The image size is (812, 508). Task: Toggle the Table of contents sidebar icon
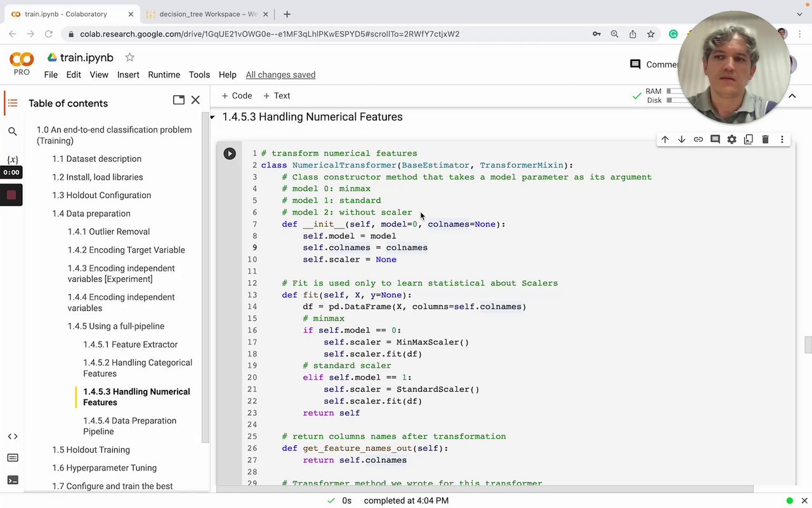(12, 103)
